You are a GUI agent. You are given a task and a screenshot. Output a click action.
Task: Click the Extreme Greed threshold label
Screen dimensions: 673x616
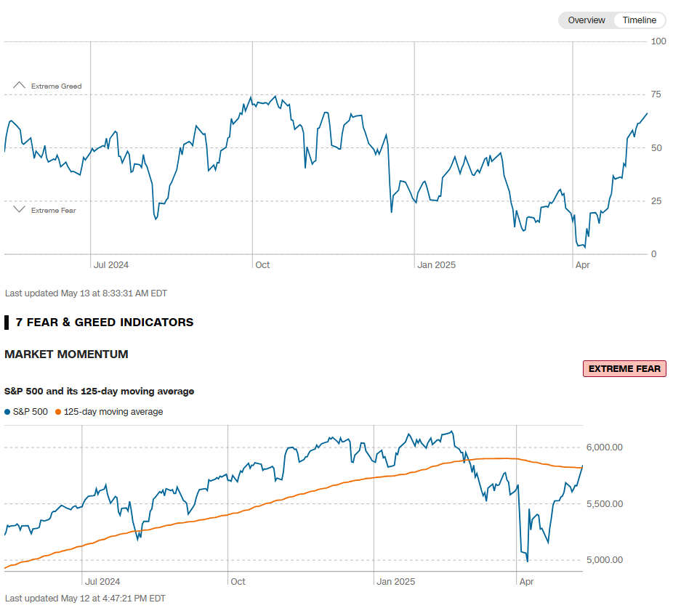click(56, 86)
